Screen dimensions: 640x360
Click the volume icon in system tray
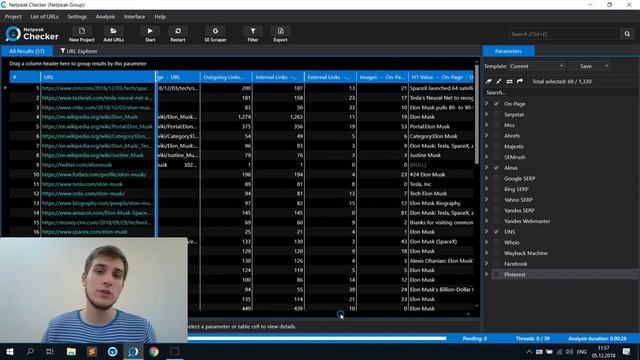click(569, 351)
